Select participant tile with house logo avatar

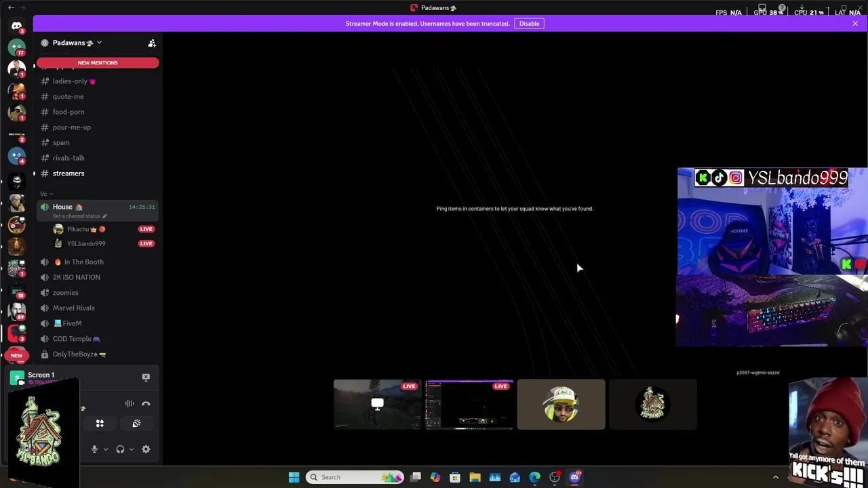[653, 405]
